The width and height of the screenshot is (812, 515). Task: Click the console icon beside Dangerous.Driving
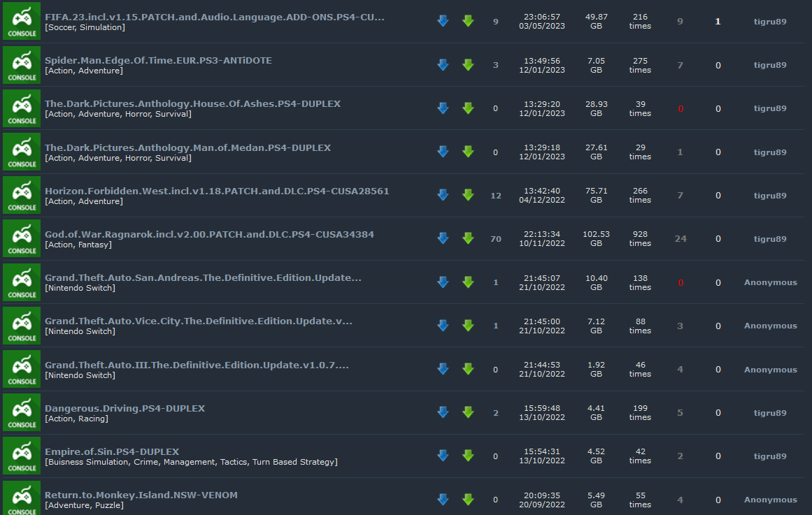point(22,412)
